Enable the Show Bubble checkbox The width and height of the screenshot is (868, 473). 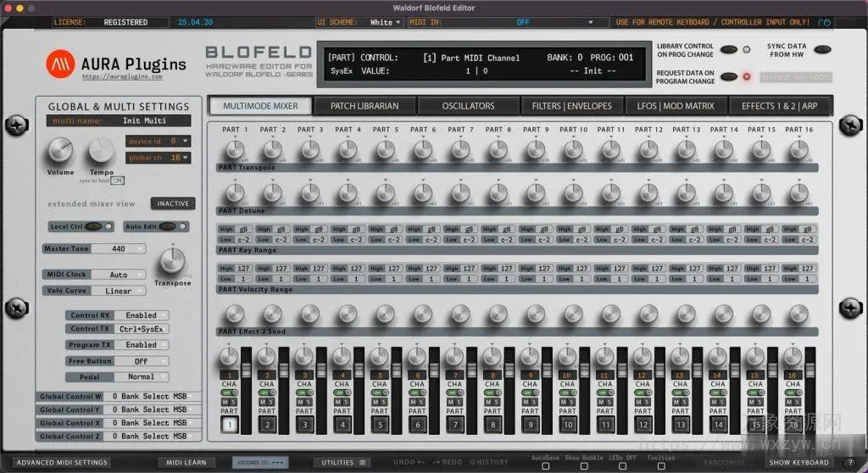point(584,466)
